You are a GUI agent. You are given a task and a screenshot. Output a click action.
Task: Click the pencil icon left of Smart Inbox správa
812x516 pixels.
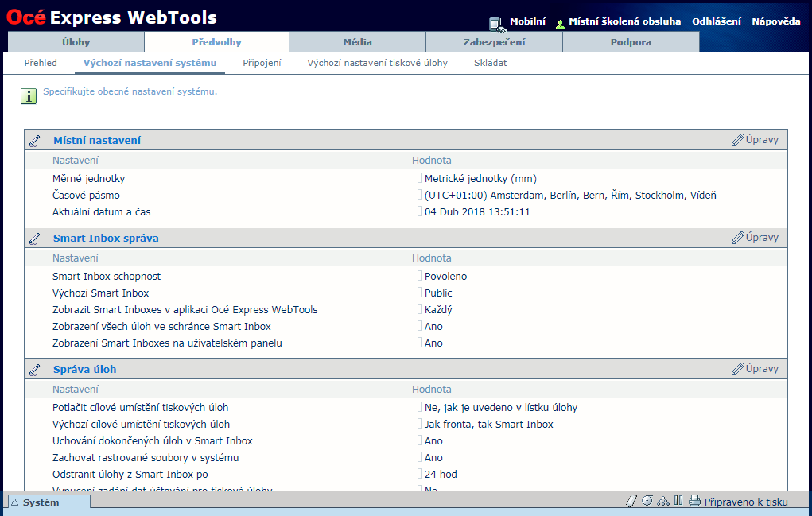point(35,239)
